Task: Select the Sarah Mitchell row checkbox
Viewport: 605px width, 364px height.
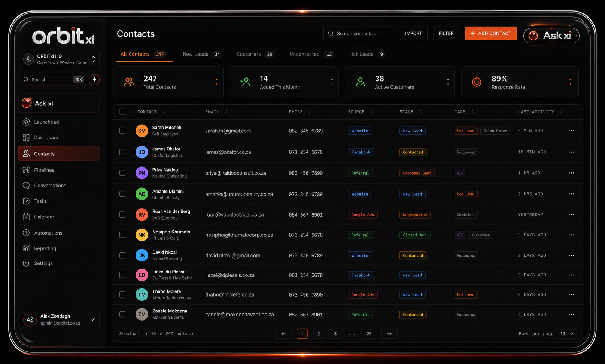Action: pos(122,131)
